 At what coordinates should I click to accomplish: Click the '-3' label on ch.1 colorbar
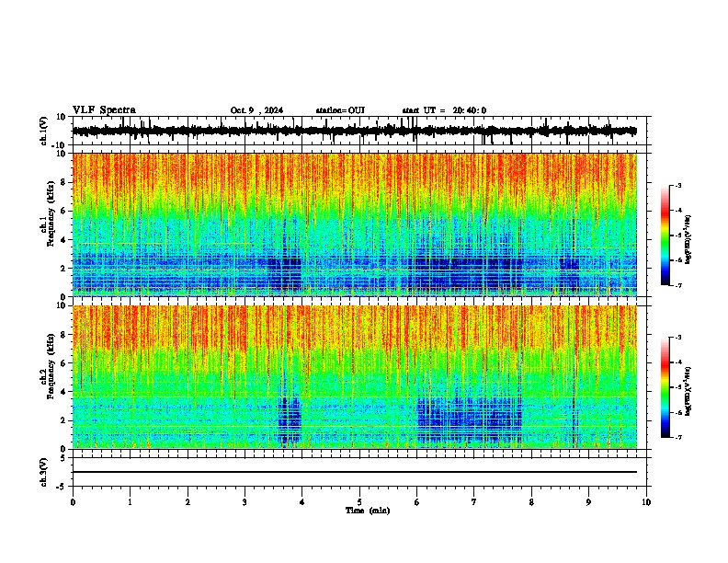[x=678, y=186]
